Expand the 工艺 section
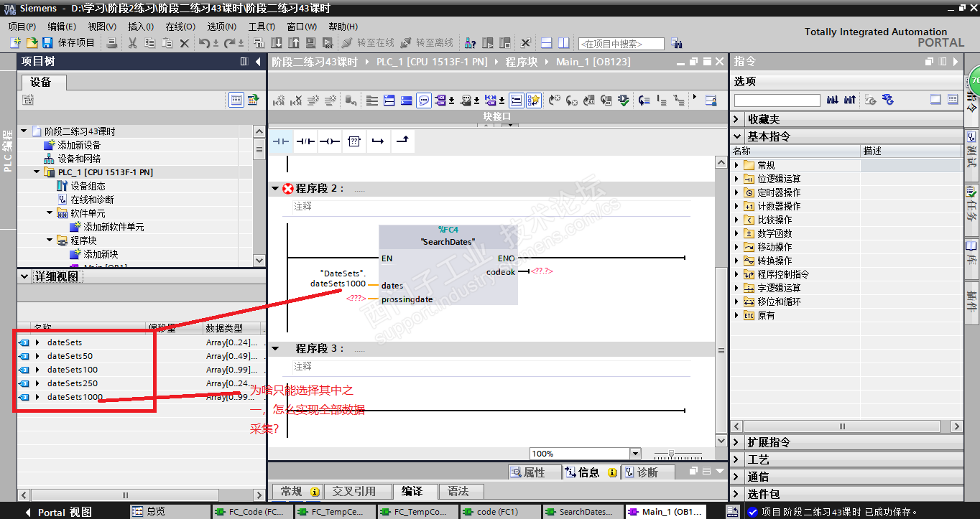Viewport: 980px width, 519px height. tap(737, 459)
